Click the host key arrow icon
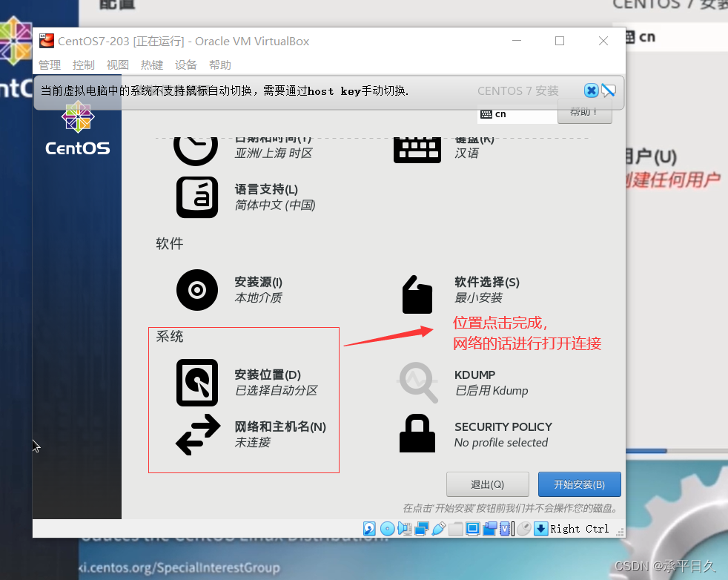This screenshot has width=728, height=580. click(541, 529)
